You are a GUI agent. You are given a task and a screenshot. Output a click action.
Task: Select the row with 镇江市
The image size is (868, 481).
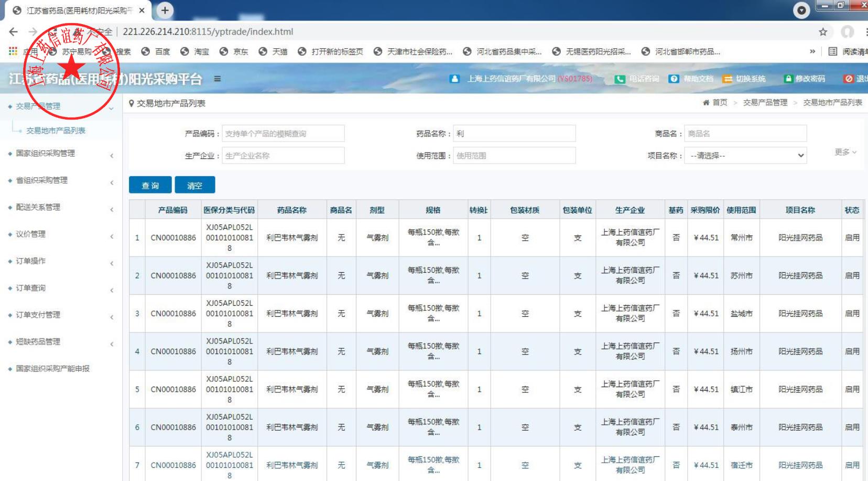pos(496,389)
